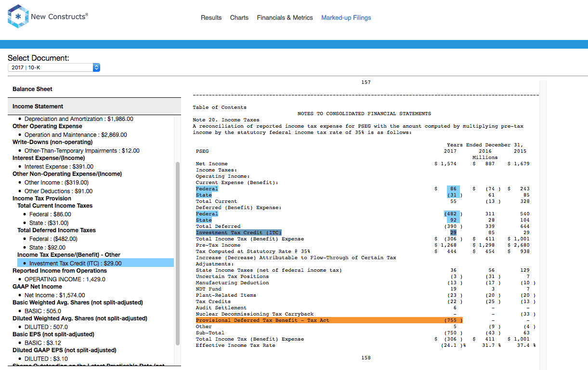
Task: Select State : ($31.00) current tax item
Action: tap(49, 223)
